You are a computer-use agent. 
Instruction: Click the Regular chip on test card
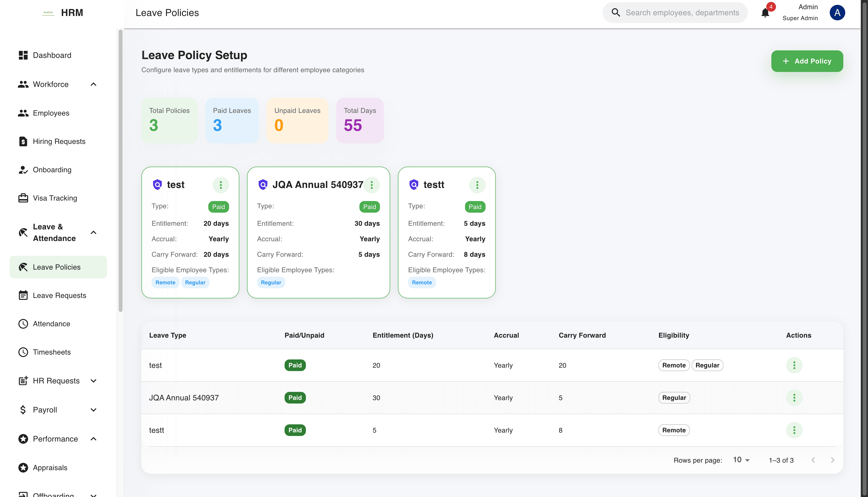195,282
